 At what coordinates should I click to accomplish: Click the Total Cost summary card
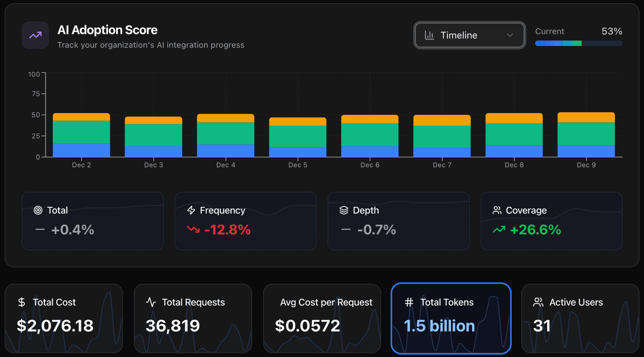64,318
